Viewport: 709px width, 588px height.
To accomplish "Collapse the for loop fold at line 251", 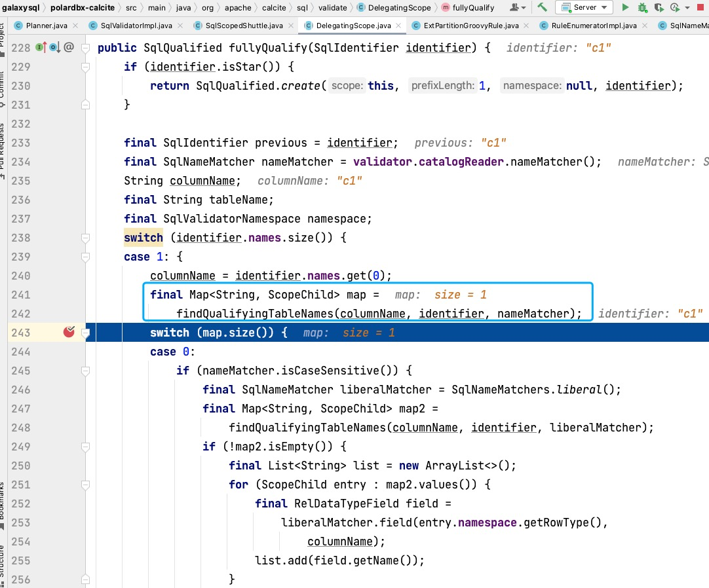I will pos(85,485).
